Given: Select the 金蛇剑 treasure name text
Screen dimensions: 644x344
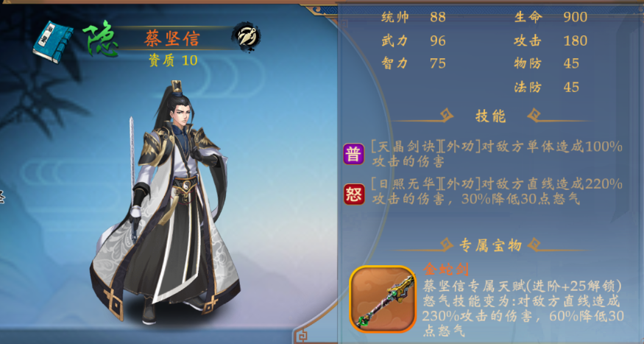Looking at the screenshot, I should tap(445, 270).
